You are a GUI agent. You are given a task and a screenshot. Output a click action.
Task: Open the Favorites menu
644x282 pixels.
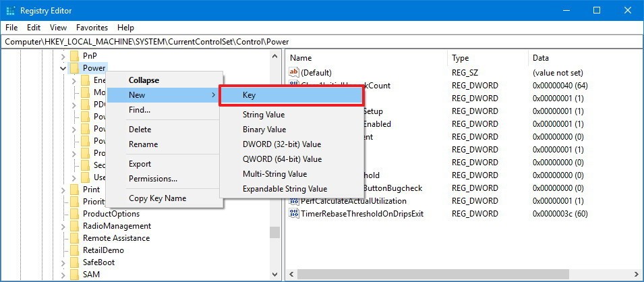pyautogui.click(x=92, y=28)
